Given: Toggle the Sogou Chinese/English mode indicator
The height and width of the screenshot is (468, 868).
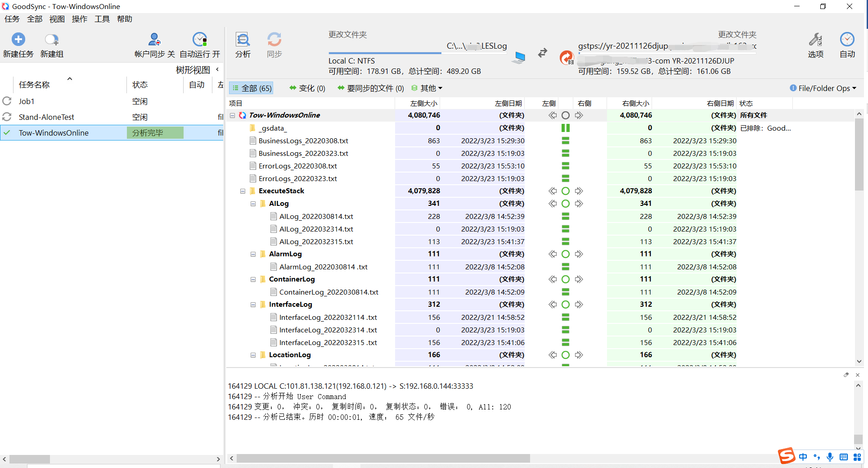Looking at the screenshot, I should pos(803,457).
